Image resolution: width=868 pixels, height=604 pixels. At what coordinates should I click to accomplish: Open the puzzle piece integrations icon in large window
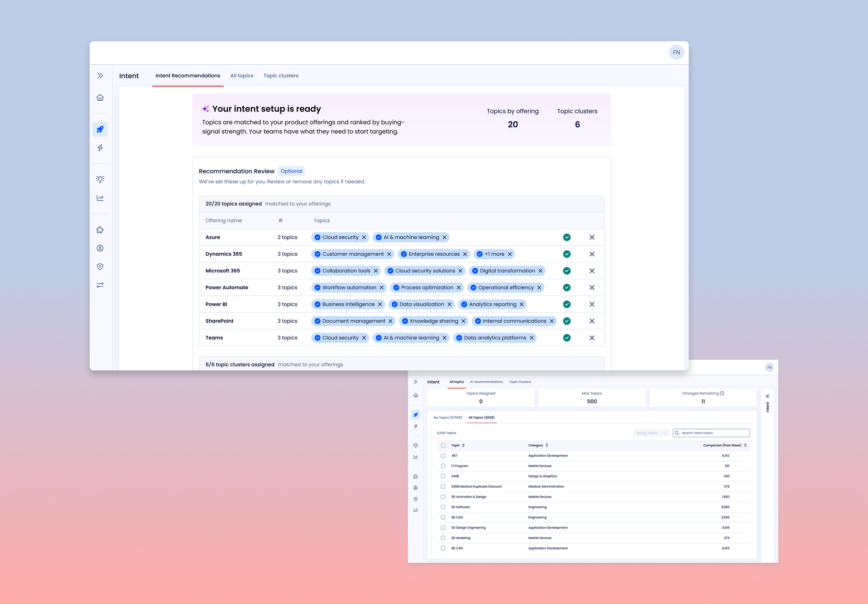pyautogui.click(x=100, y=230)
